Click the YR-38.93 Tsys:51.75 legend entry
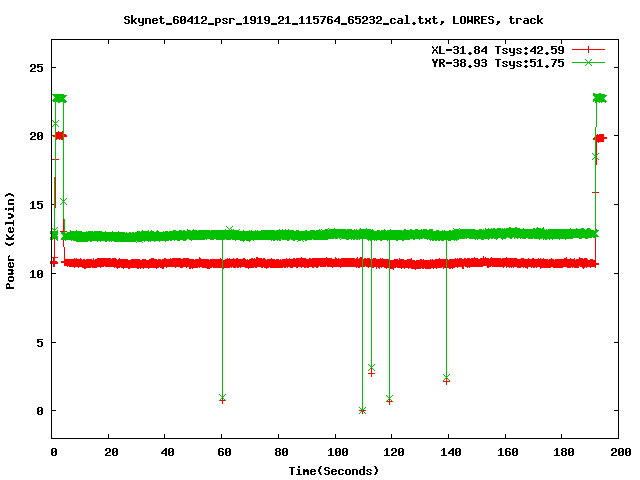 pos(498,63)
